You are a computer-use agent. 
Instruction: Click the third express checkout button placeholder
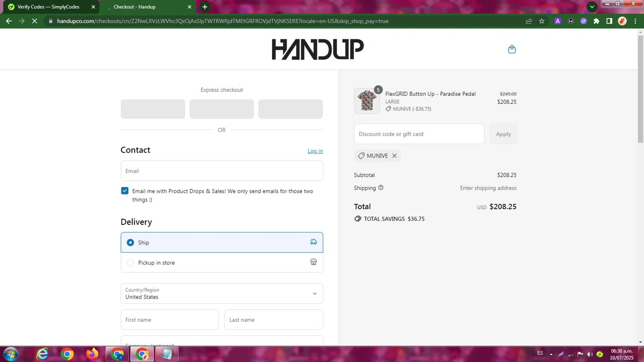291,109
